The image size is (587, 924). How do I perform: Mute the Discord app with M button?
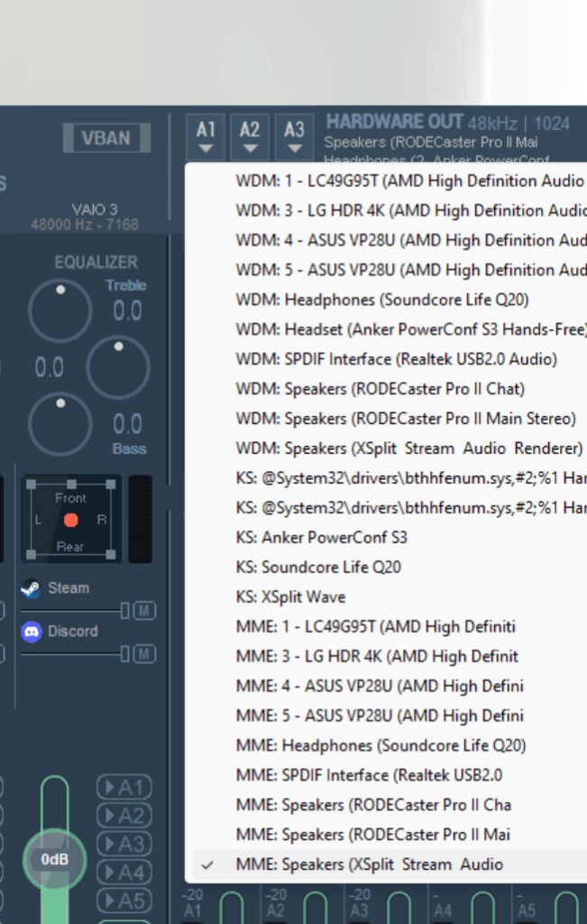point(144,653)
